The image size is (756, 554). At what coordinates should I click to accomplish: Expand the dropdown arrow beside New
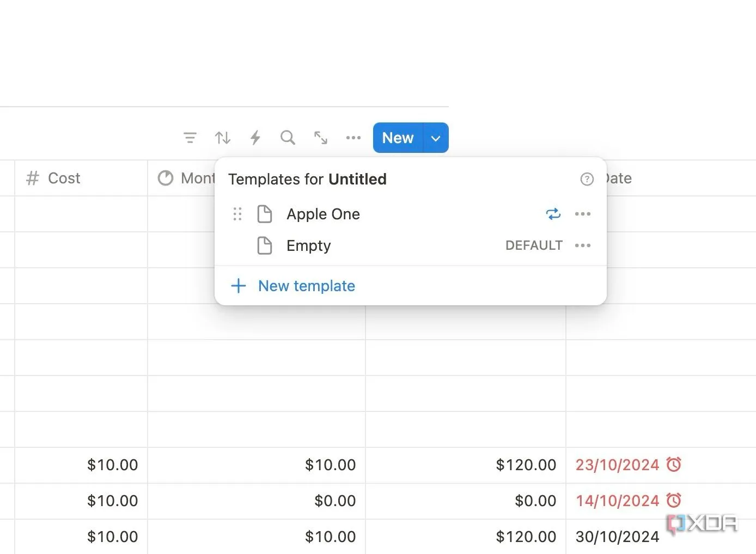click(x=436, y=138)
